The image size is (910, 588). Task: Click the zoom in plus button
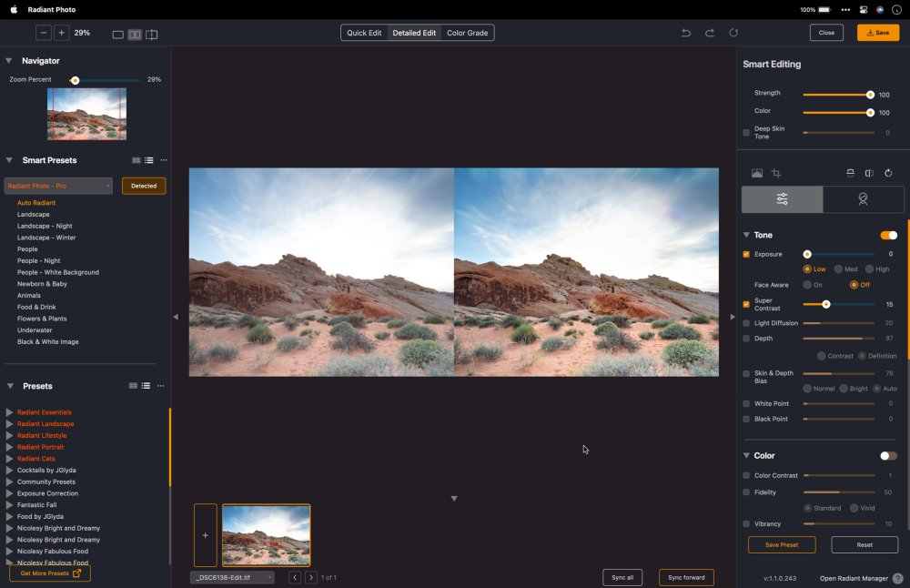tap(62, 33)
